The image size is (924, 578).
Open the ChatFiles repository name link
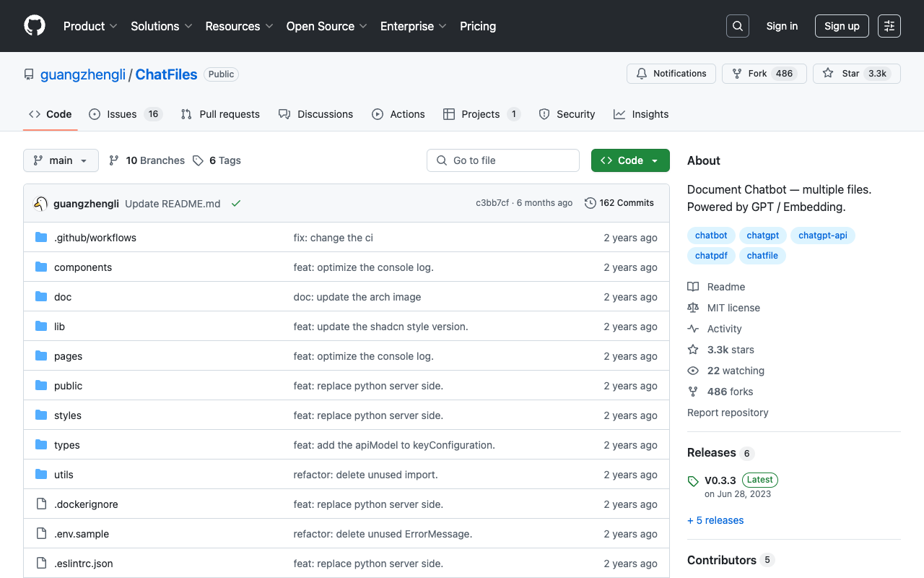point(166,74)
